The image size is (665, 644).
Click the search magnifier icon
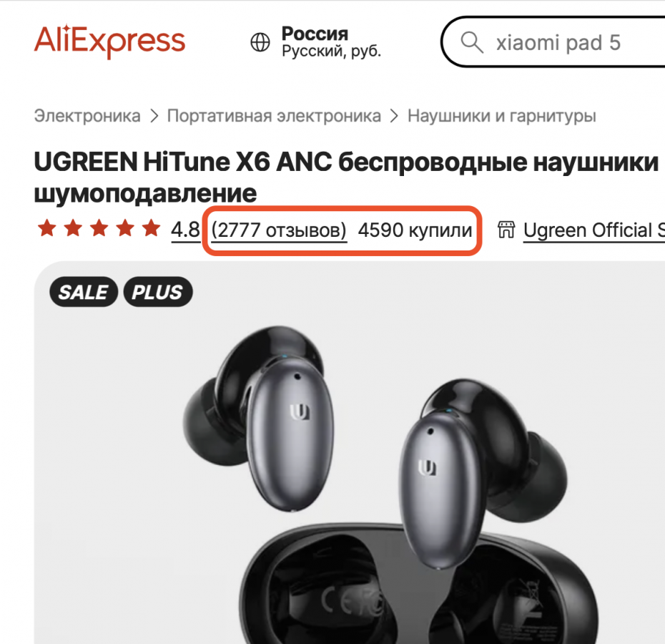(472, 42)
